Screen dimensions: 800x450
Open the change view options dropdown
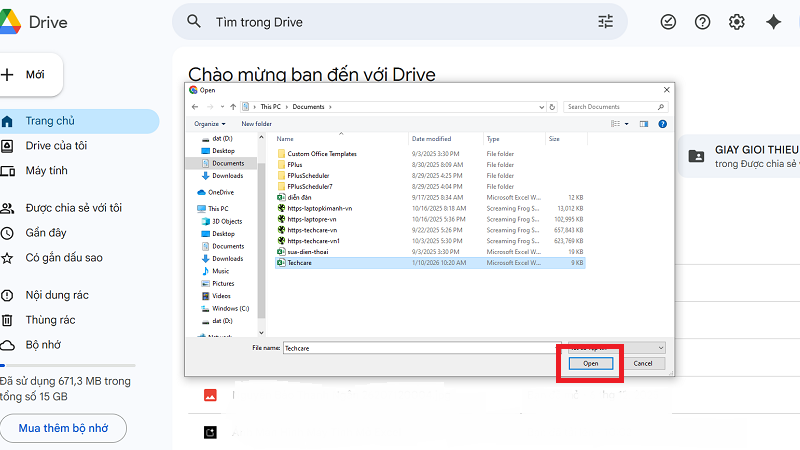pyautogui.click(x=627, y=124)
